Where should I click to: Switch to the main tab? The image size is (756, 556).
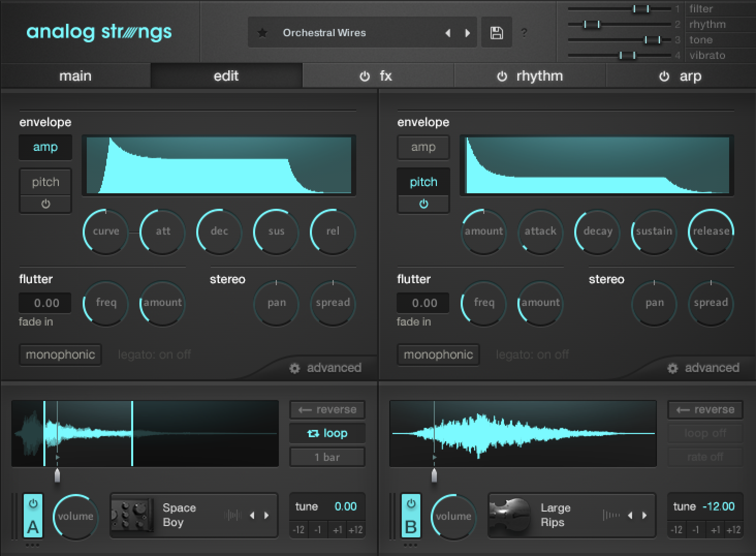coord(75,76)
